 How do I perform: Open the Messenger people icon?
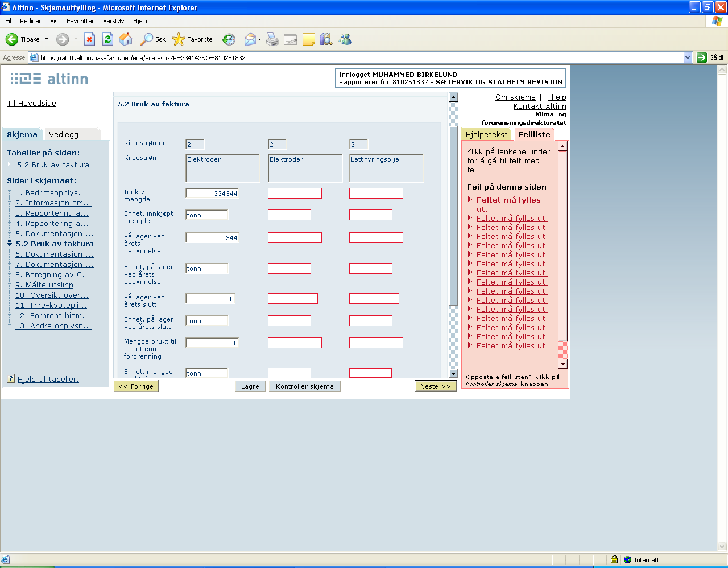coord(345,39)
